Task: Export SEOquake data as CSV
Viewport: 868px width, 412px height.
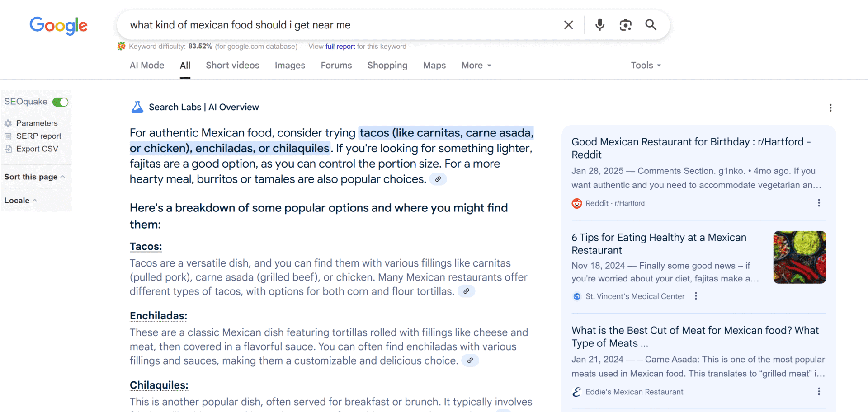Action: (x=37, y=149)
